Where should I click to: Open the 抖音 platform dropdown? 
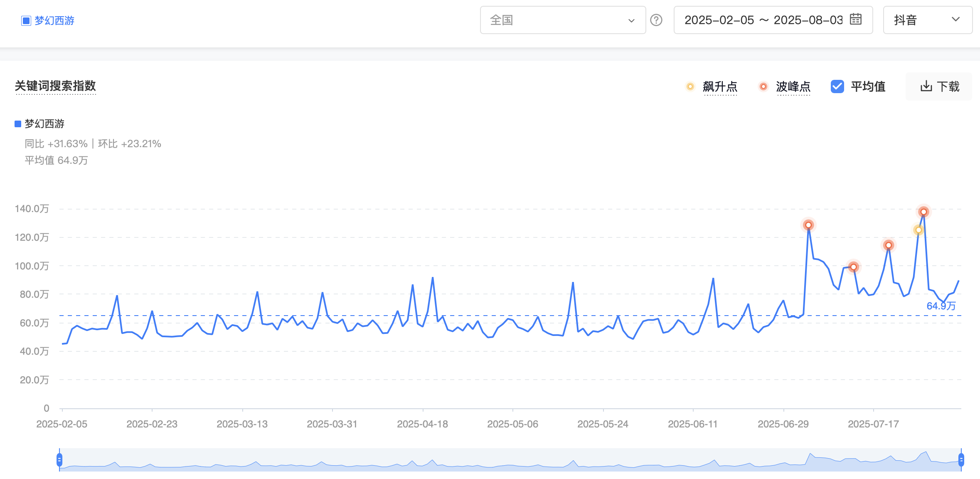pos(928,20)
